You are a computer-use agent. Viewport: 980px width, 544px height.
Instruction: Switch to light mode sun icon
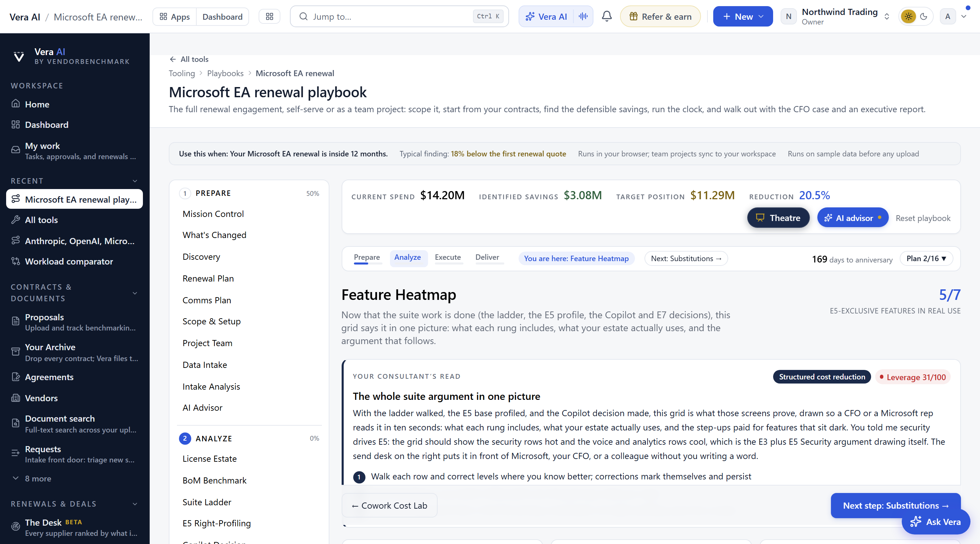pos(909,16)
